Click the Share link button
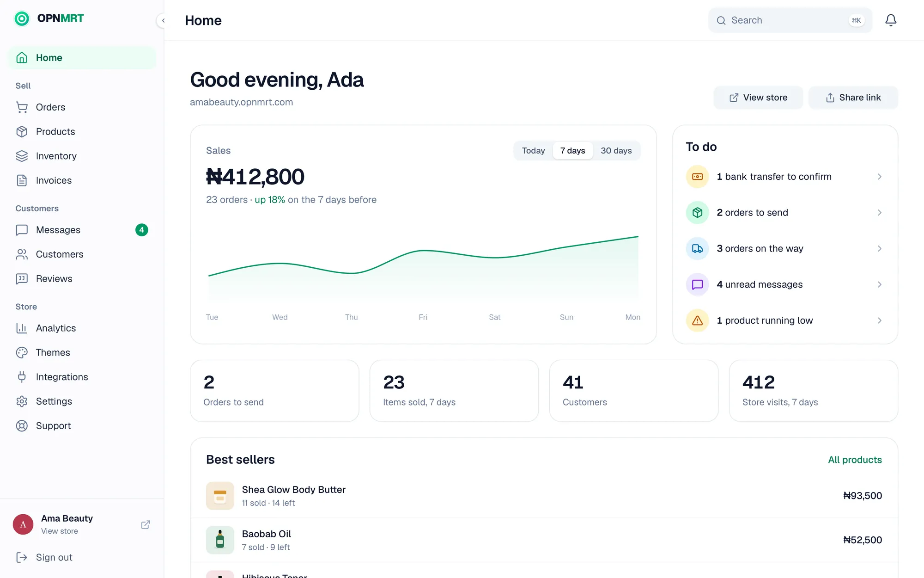This screenshot has height=578, width=924. 853,98
